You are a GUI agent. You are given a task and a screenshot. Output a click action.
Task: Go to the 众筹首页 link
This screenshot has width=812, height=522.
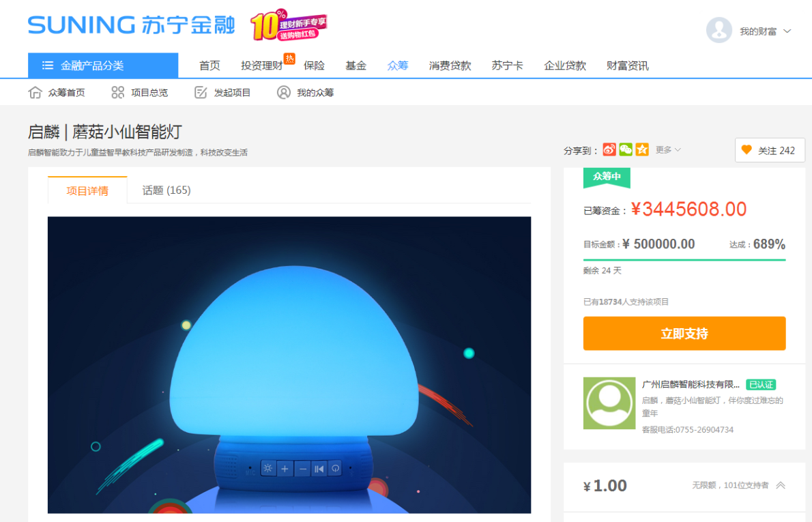tap(66, 93)
